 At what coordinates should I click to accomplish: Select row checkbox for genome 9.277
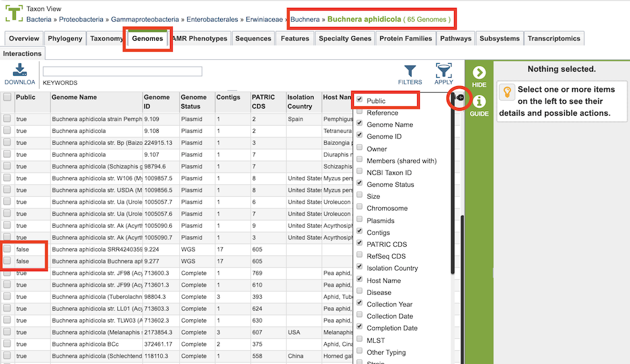(7, 261)
